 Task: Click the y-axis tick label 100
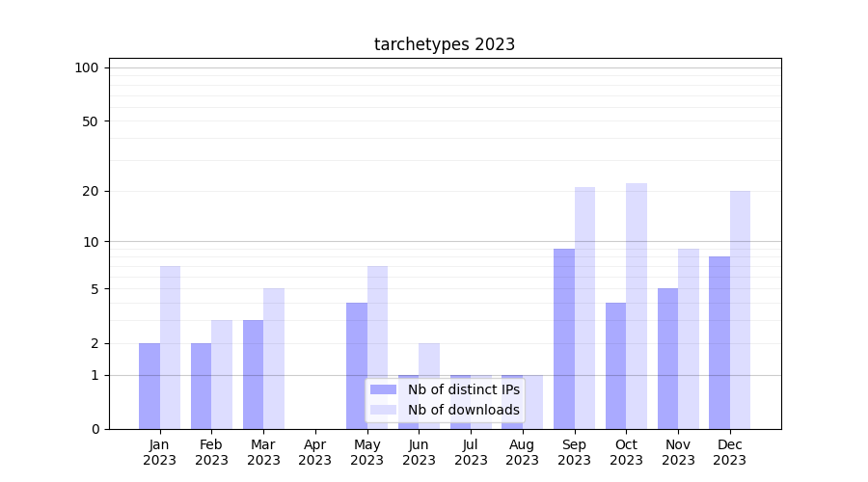pyautogui.click(x=87, y=67)
